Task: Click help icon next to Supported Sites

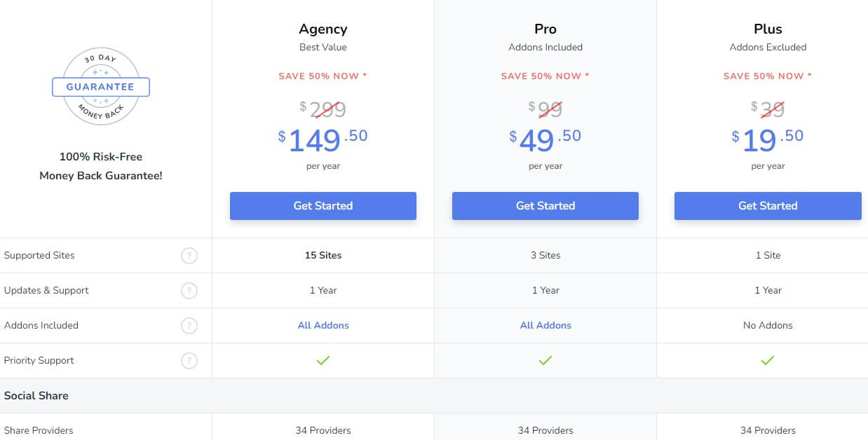Action: point(189,256)
